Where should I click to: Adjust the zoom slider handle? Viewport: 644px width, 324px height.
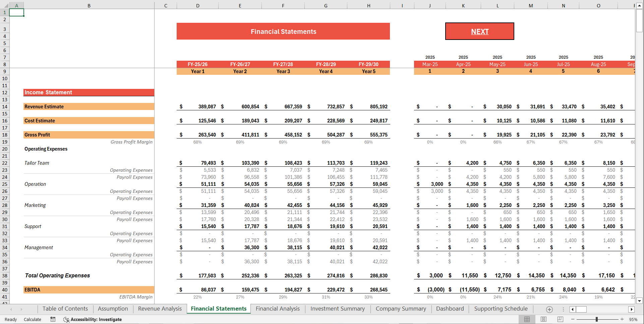tap(597, 319)
